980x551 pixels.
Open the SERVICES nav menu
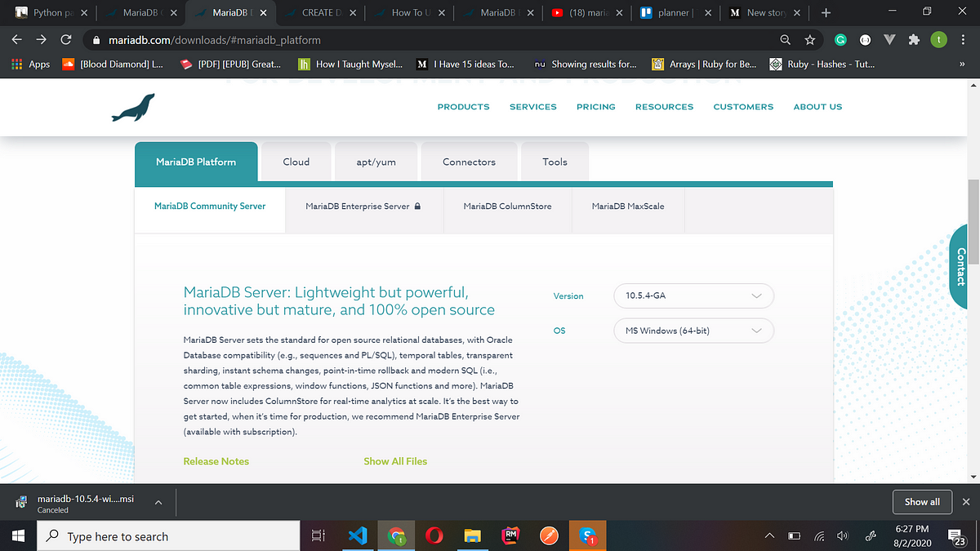point(532,107)
